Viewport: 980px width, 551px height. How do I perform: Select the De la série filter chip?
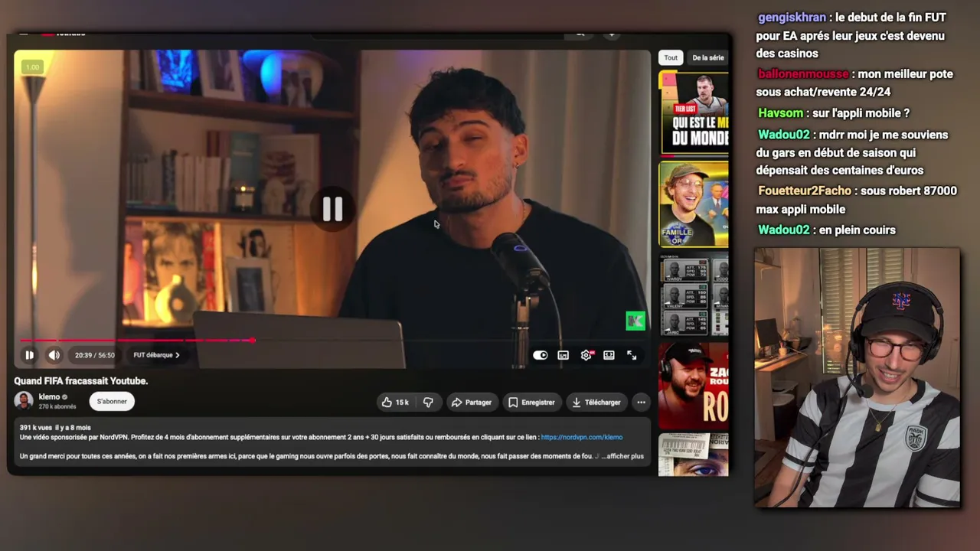pyautogui.click(x=708, y=57)
